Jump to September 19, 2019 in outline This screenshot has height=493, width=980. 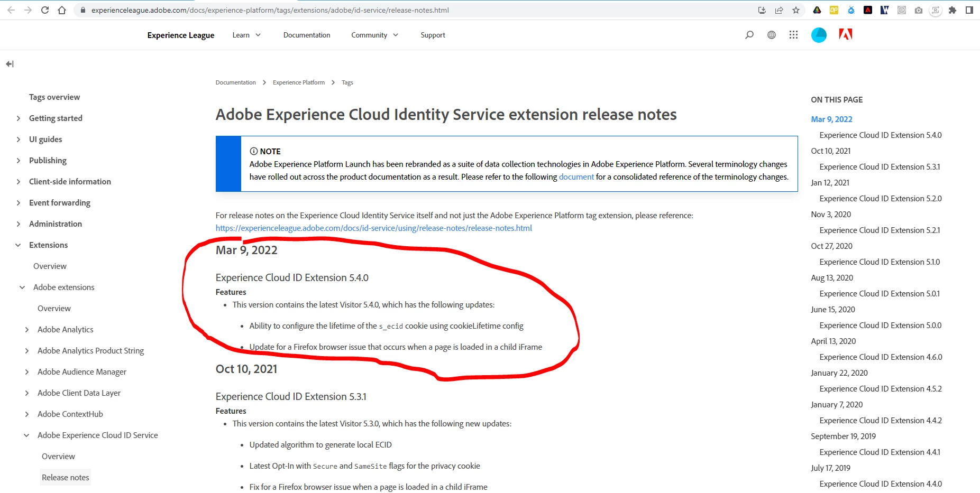(843, 436)
